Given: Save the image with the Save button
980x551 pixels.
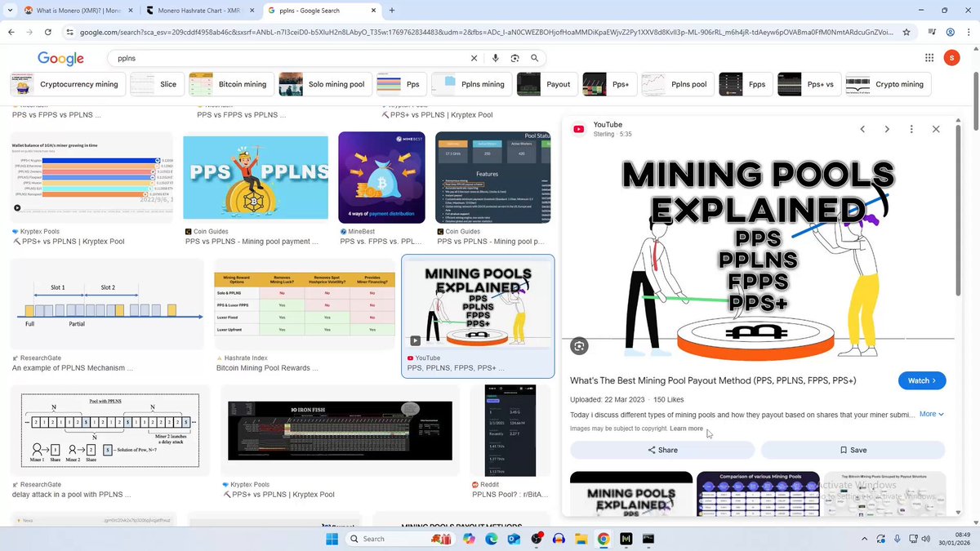Looking at the screenshot, I should pyautogui.click(x=853, y=450).
